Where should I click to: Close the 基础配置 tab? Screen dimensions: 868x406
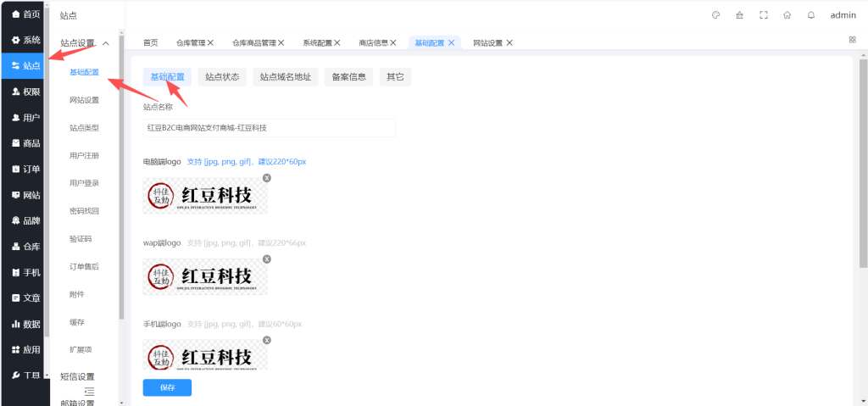coord(451,42)
